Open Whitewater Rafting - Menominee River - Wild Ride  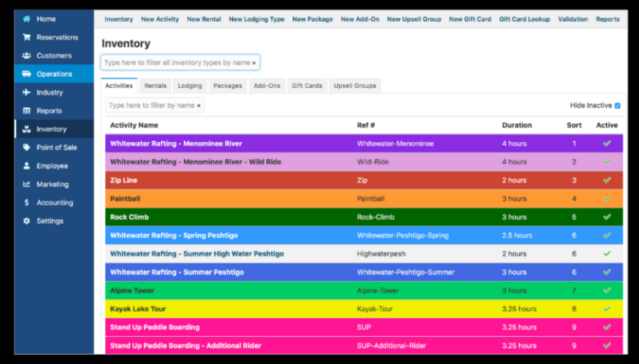[196, 162]
